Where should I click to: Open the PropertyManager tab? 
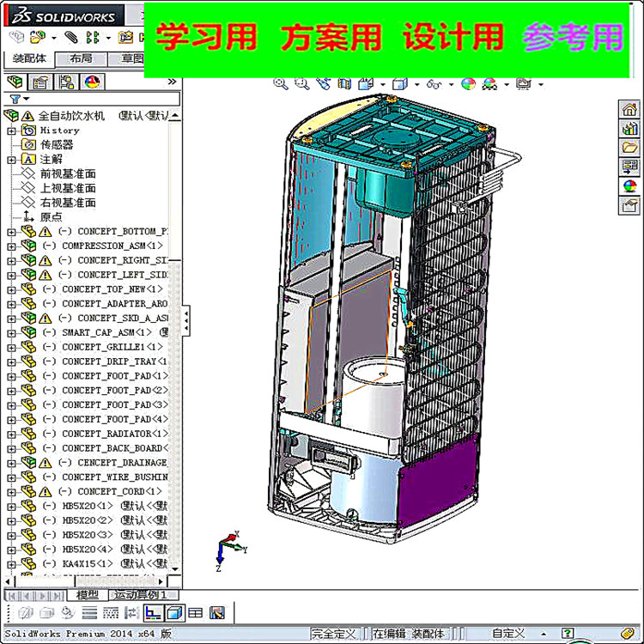click(x=40, y=82)
